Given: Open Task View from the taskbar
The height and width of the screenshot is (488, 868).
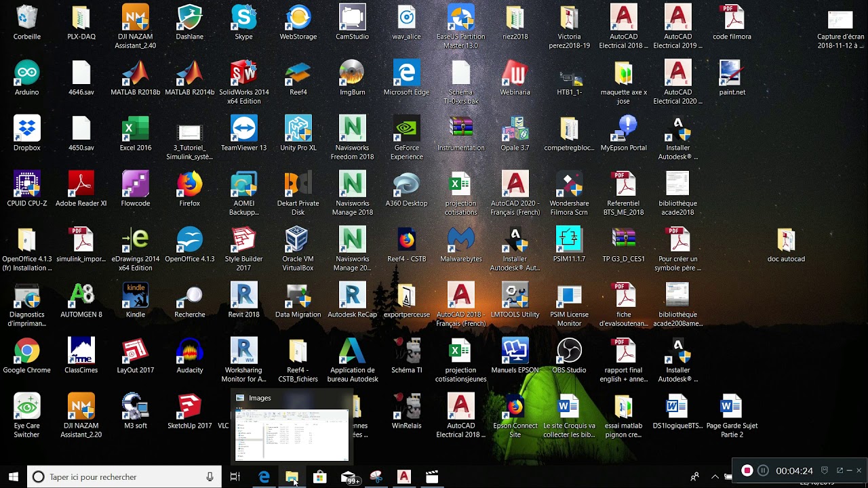Looking at the screenshot, I should click(x=235, y=477).
